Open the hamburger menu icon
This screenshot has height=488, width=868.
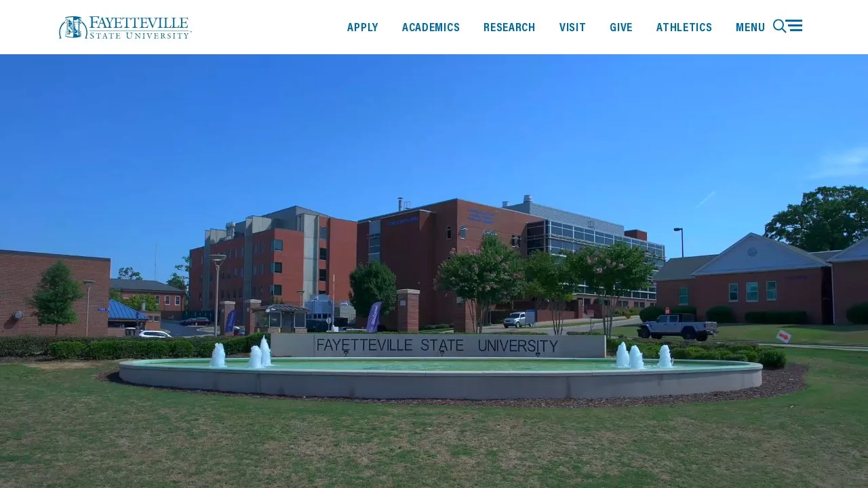point(794,26)
